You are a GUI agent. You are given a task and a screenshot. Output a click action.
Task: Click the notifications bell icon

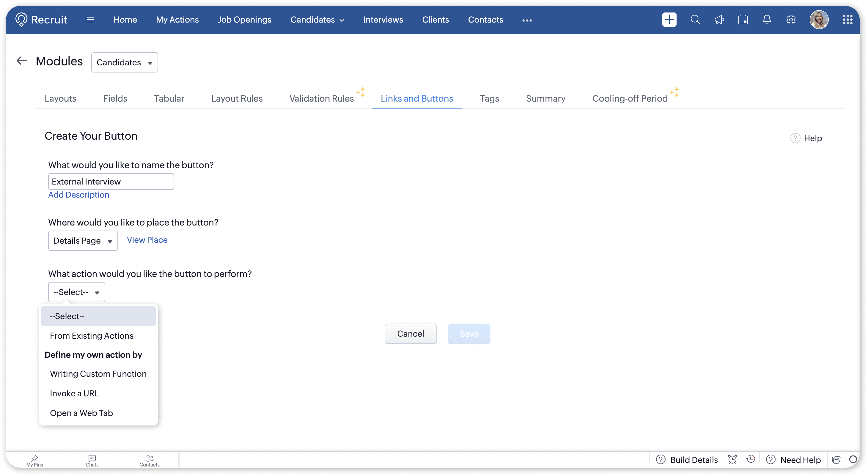pyautogui.click(x=767, y=20)
